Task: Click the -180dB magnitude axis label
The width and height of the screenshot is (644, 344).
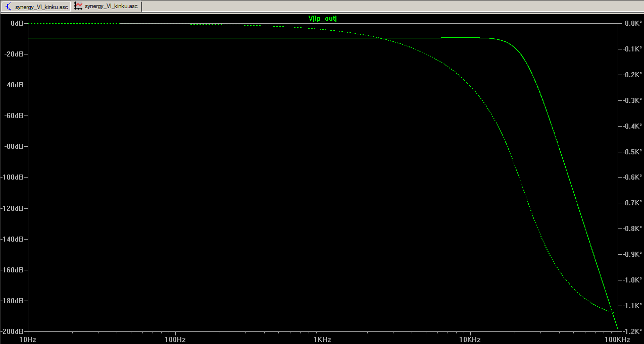Action: [x=13, y=301]
